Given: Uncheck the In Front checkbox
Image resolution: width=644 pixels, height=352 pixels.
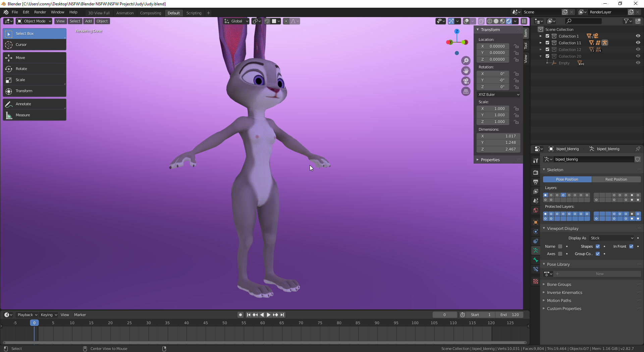Looking at the screenshot, I should coord(631,246).
